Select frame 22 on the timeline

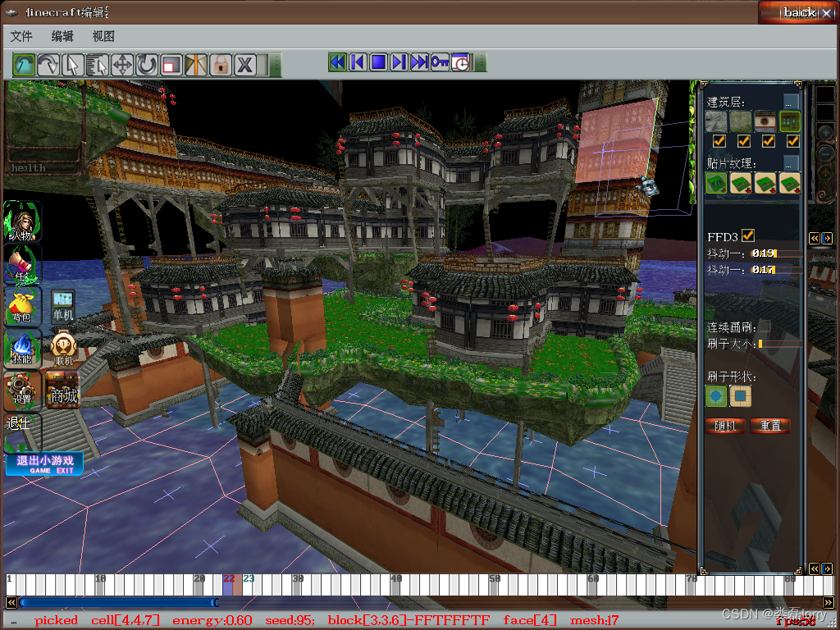pos(227,584)
